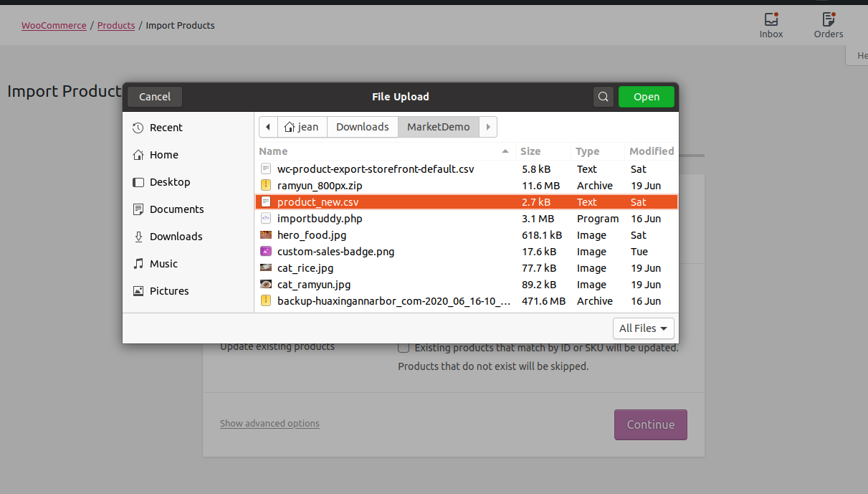The width and height of the screenshot is (868, 494).
Task: Switch to the jean home path segment
Action: tap(302, 127)
